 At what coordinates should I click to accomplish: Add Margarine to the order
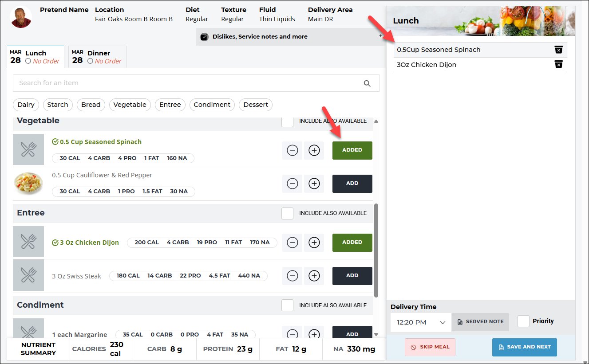pos(352,333)
